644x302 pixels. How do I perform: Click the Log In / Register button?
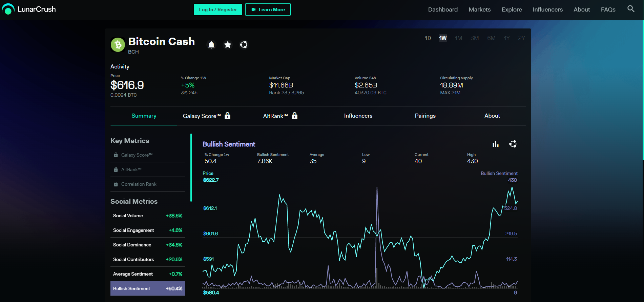pyautogui.click(x=218, y=9)
